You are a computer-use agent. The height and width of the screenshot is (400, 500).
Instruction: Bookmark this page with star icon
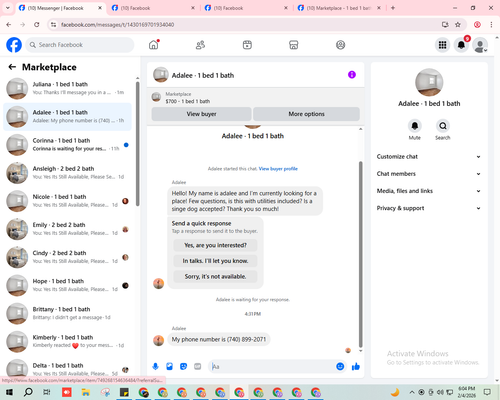(458, 25)
